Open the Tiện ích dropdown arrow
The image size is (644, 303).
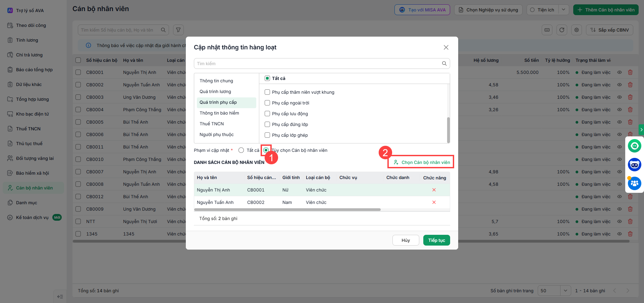pos(564,10)
